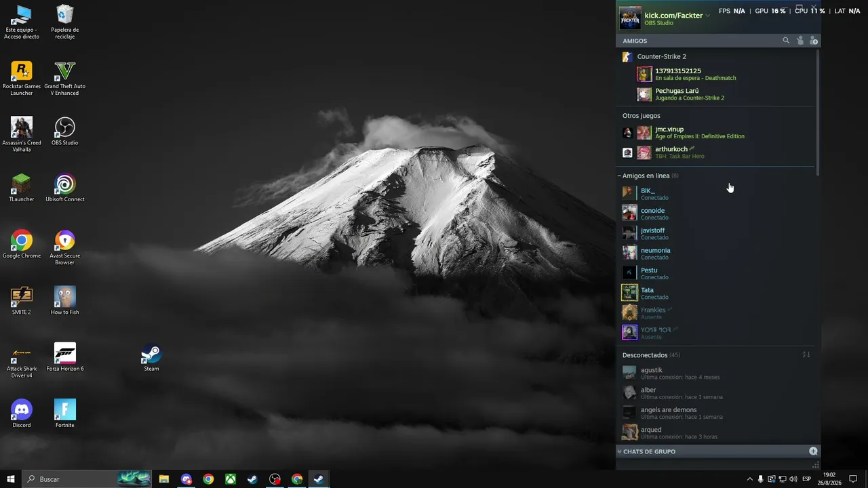Open the Windows notification center
The height and width of the screenshot is (488, 868).
853,479
